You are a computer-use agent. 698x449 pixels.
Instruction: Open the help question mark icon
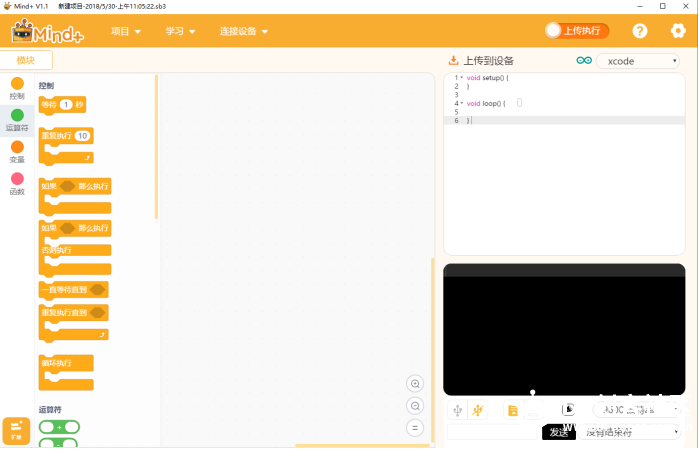click(x=640, y=31)
